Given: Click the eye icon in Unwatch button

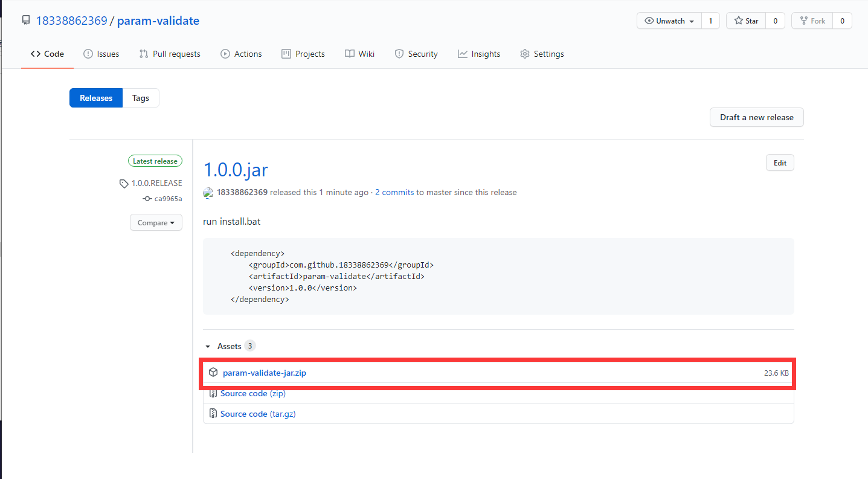Looking at the screenshot, I should (649, 21).
